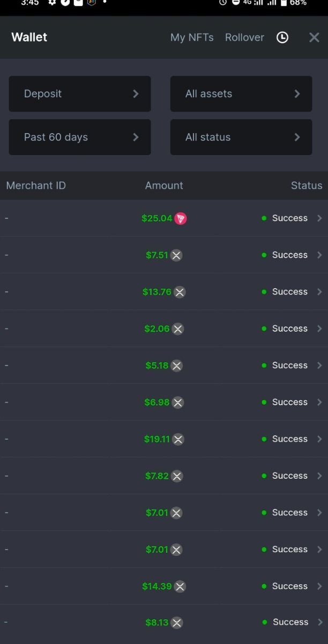Expand details chevron for $5.18 deposit
Image resolution: width=328 pixels, height=644 pixels.
320,365
